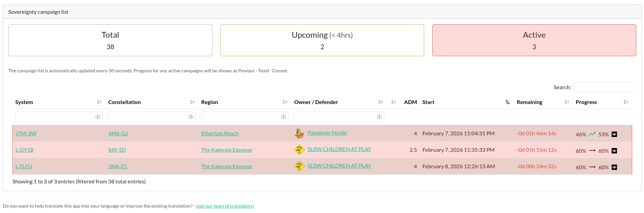
Task: Open the 4M6-GJ constellation link
Action: pos(118,133)
